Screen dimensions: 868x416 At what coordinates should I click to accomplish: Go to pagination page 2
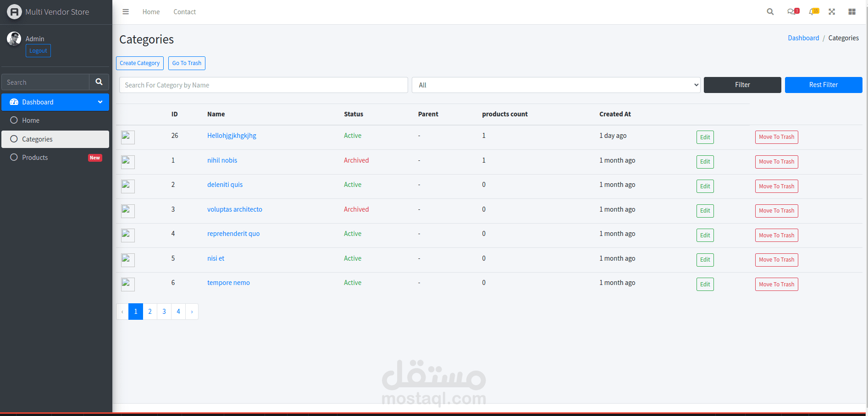click(150, 312)
